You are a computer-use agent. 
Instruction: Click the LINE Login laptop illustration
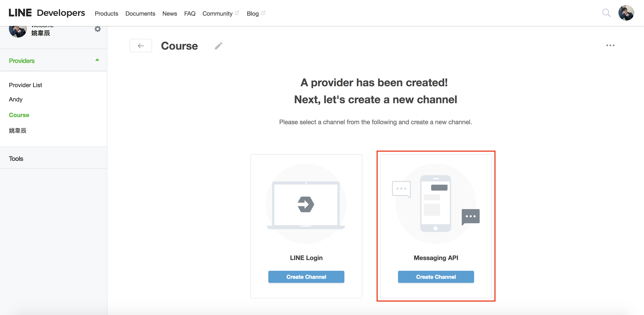[x=306, y=204]
